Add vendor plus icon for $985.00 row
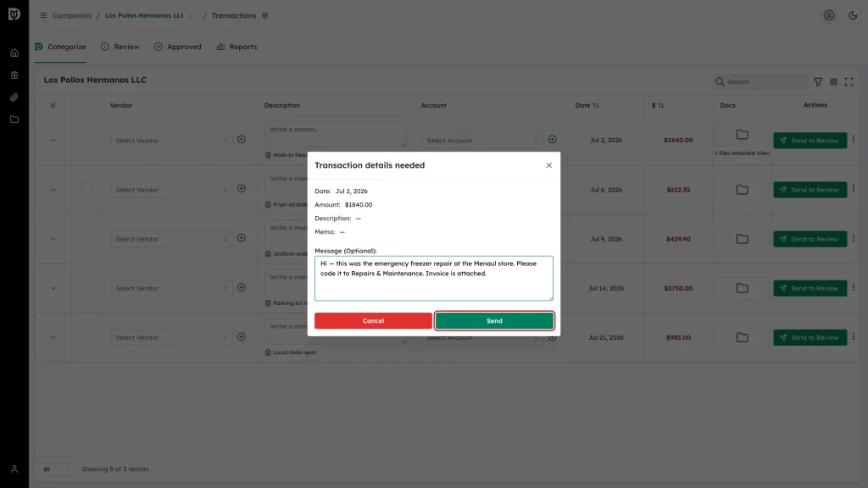 click(242, 337)
